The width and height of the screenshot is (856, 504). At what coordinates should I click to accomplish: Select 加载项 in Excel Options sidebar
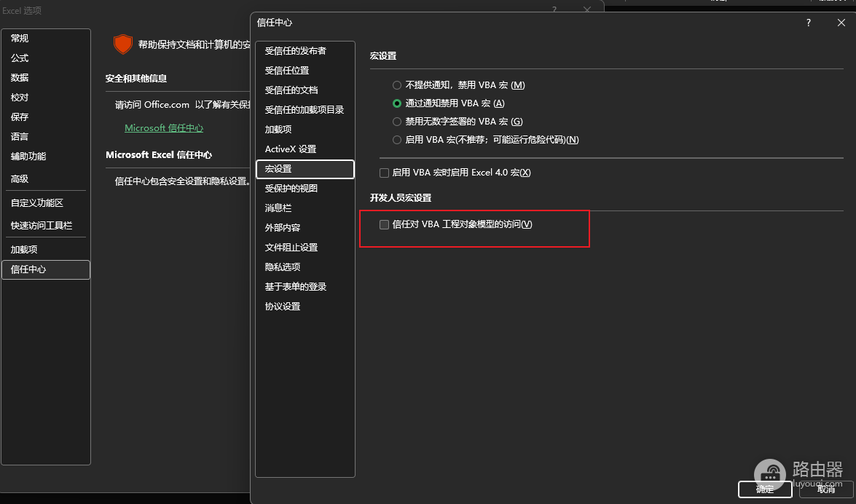pos(46,250)
